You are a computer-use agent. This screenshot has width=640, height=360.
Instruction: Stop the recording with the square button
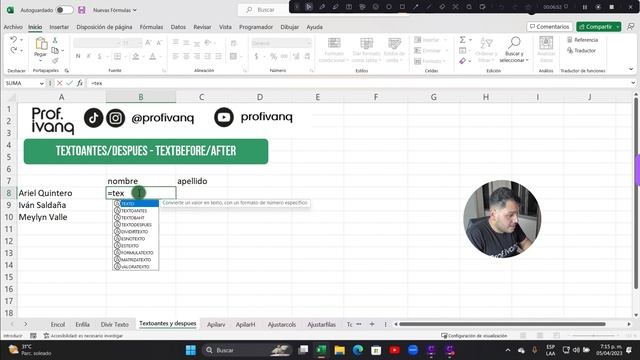(611, 7)
